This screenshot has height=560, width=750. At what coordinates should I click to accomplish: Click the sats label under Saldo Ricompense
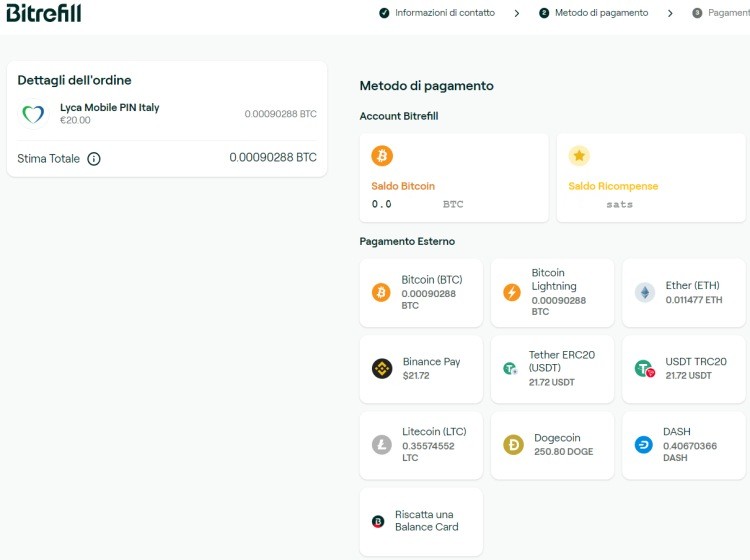[619, 205]
